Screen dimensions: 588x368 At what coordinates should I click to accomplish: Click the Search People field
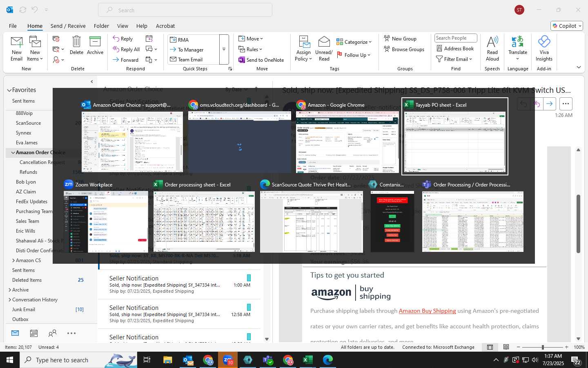tap(456, 38)
